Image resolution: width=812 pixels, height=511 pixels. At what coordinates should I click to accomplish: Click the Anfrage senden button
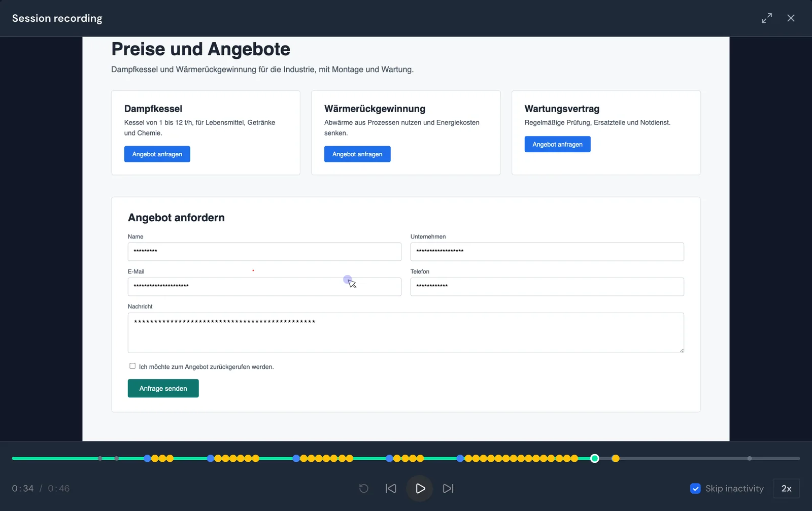point(163,388)
